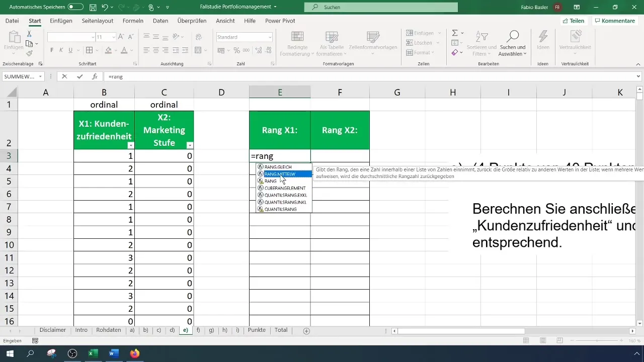Click the Undo arrow in title bar
This screenshot has height=362, width=644.
[x=105, y=8]
